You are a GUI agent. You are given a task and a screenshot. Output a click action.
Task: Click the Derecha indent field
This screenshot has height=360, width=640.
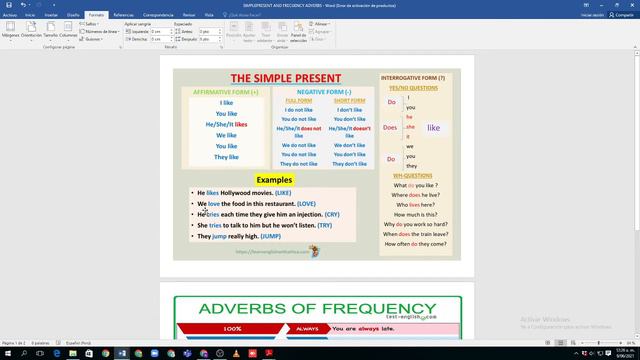tap(162, 39)
